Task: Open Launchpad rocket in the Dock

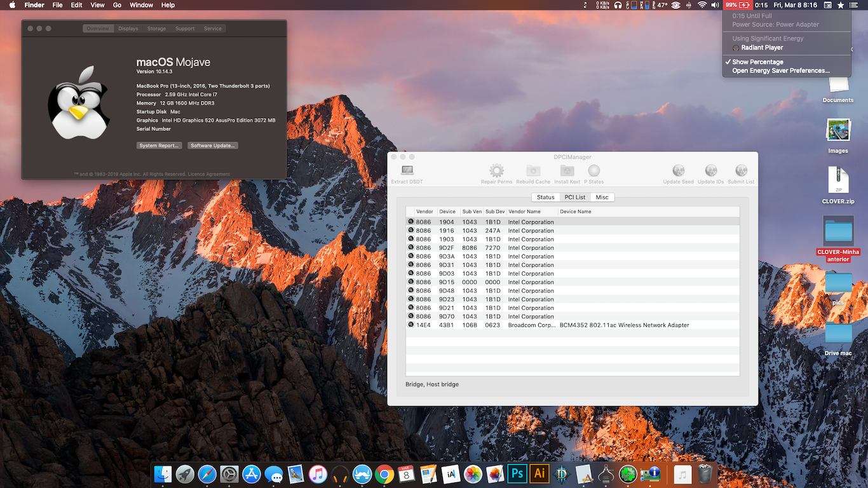Action: tap(185, 473)
